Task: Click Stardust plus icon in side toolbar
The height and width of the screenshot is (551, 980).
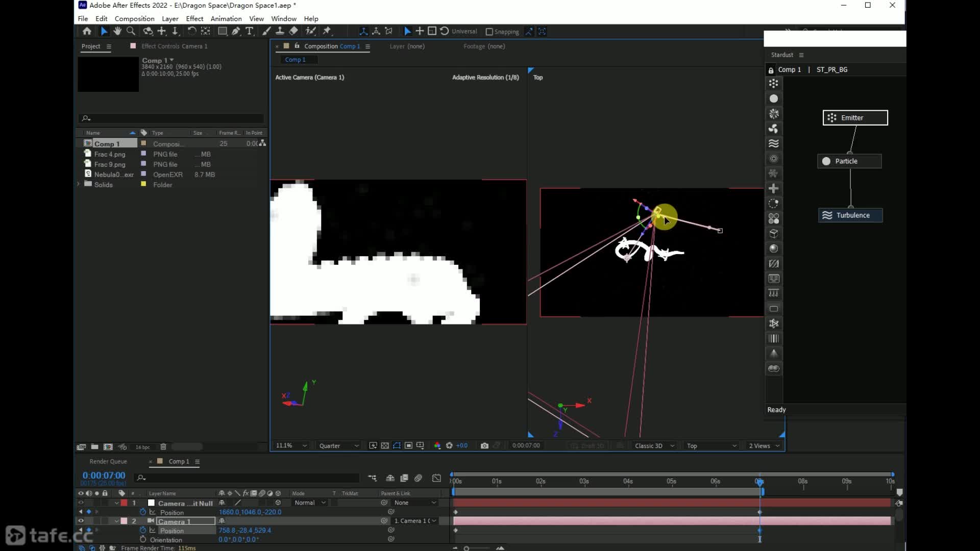Action: pos(774,189)
